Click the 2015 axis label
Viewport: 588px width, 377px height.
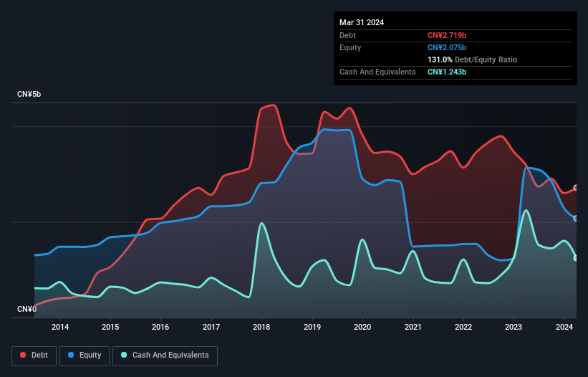[x=110, y=327]
